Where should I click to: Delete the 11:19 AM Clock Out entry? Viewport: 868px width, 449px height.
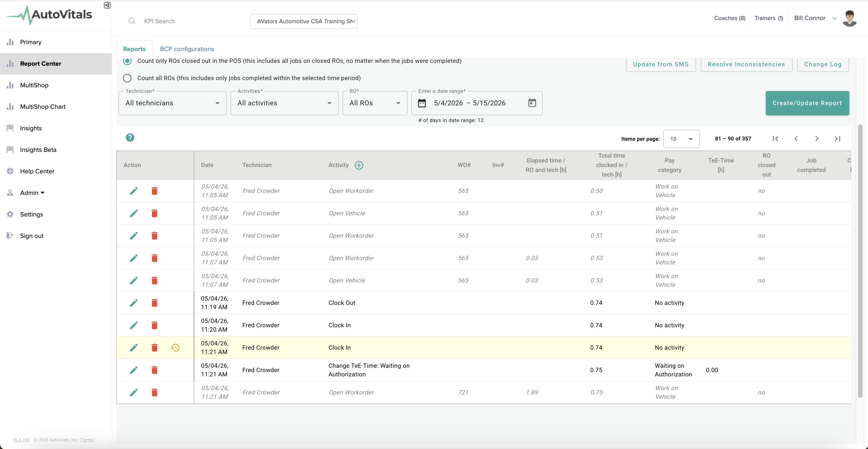tap(154, 303)
